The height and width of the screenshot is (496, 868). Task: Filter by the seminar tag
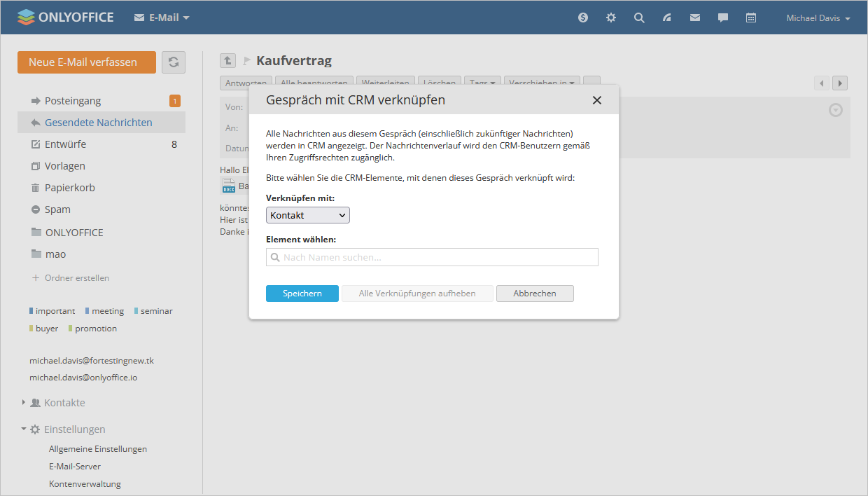(x=153, y=311)
